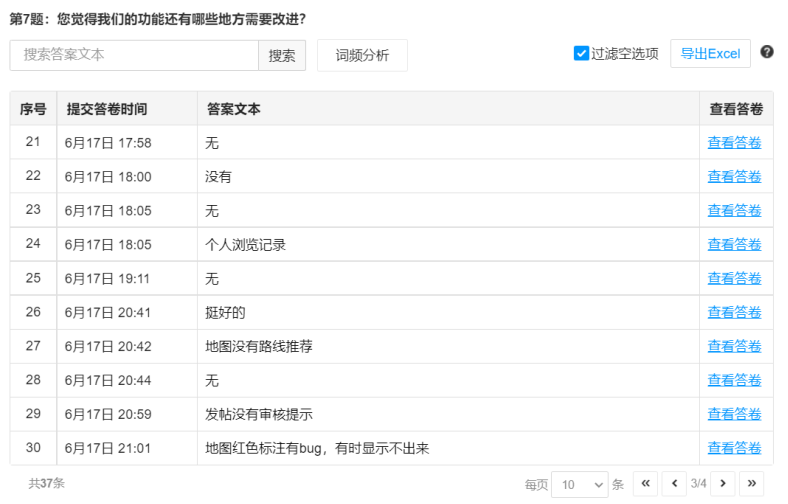This screenshot has width=788, height=504.
Task: Click the 提交答卷时间 column header
Action: click(x=107, y=109)
